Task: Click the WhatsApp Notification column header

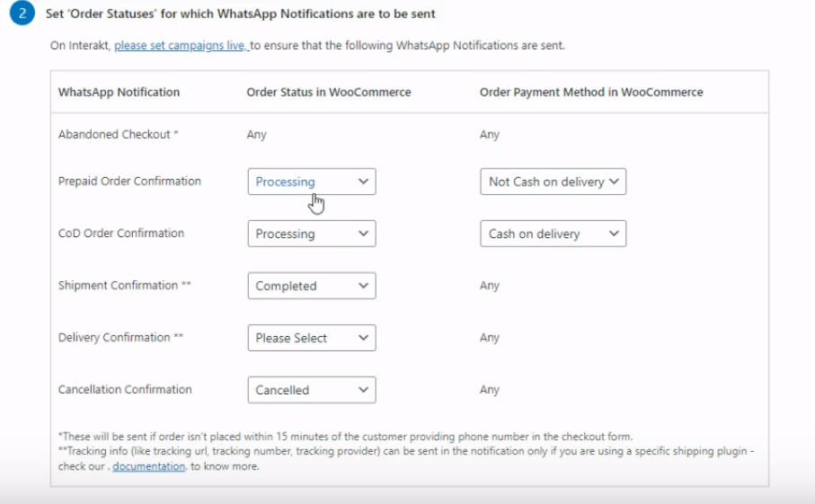Action: (x=119, y=92)
